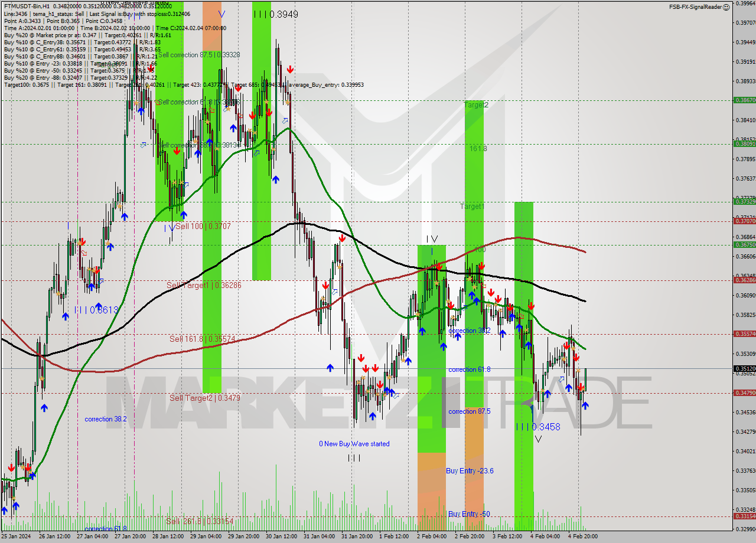Click the 4 Feb 20:00 time axis label
756x543 pixels.
[x=583, y=537]
